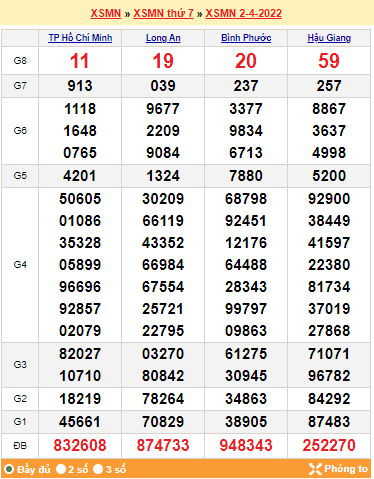Click the ĐB special prize row label
This screenshot has height=479, width=374.
pyautogui.click(x=20, y=445)
